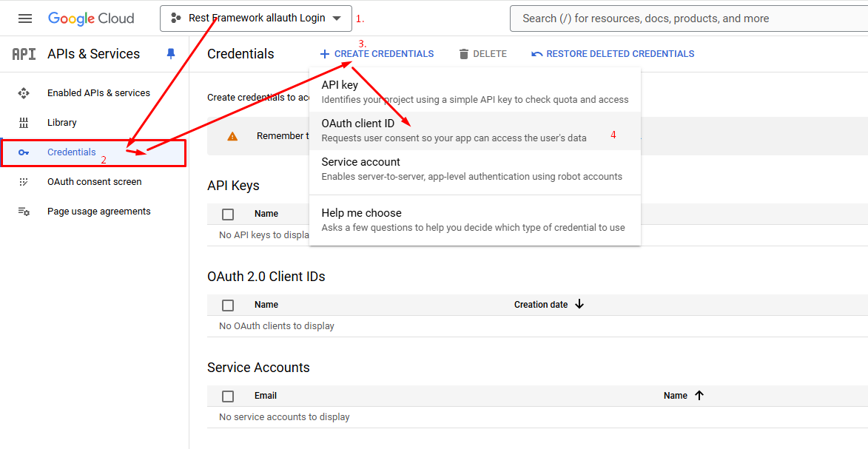The width and height of the screenshot is (868, 449).
Task: Click the Credentials key icon
Action: pos(24,152)
